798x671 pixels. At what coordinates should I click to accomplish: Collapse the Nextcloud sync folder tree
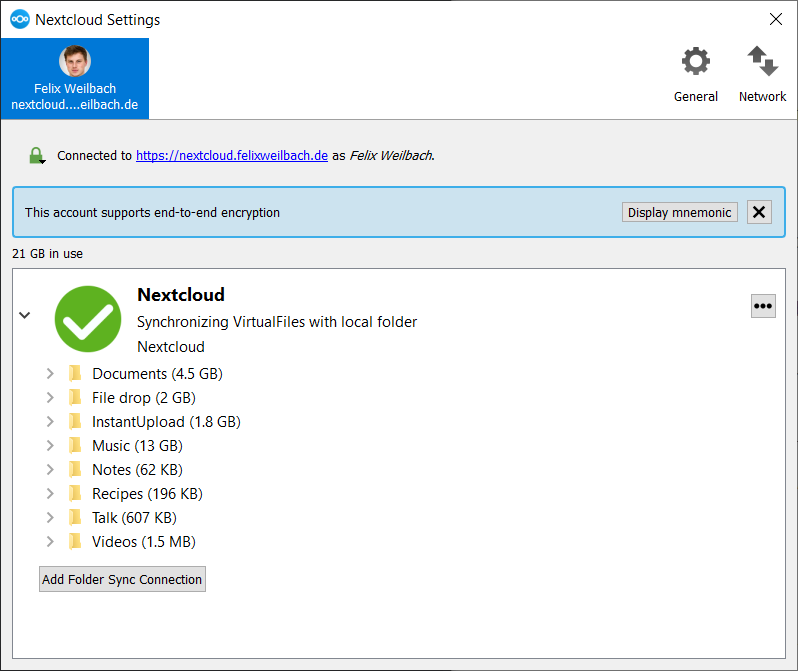pyautogui.click(x=25, y=315)
